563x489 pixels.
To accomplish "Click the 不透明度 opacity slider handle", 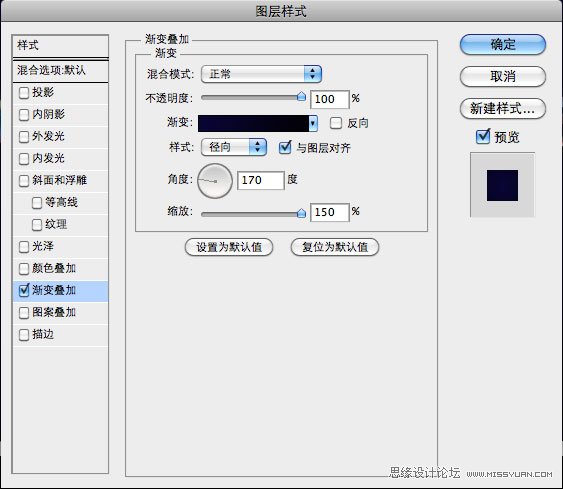I will (301, 96).
